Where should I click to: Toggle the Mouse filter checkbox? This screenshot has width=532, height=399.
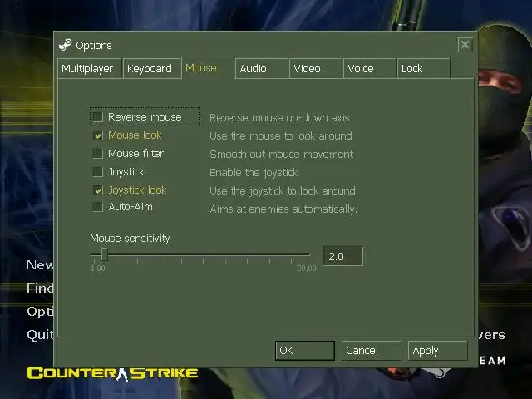pyautogui.click(x=98, y=153)
